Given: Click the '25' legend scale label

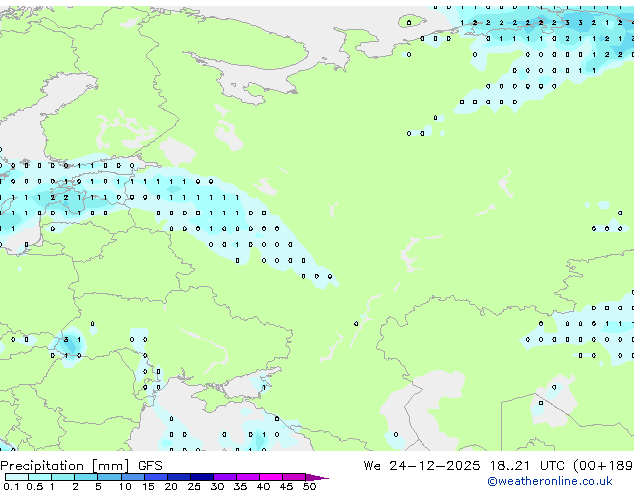Looking at the screenshot, I should [194, 486].
